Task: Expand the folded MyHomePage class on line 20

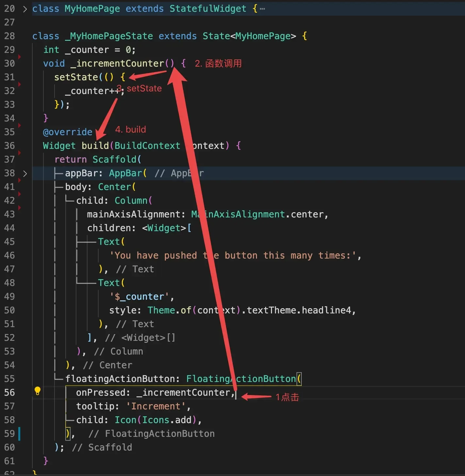Action: pyautogui.click(x=25, y=9)
